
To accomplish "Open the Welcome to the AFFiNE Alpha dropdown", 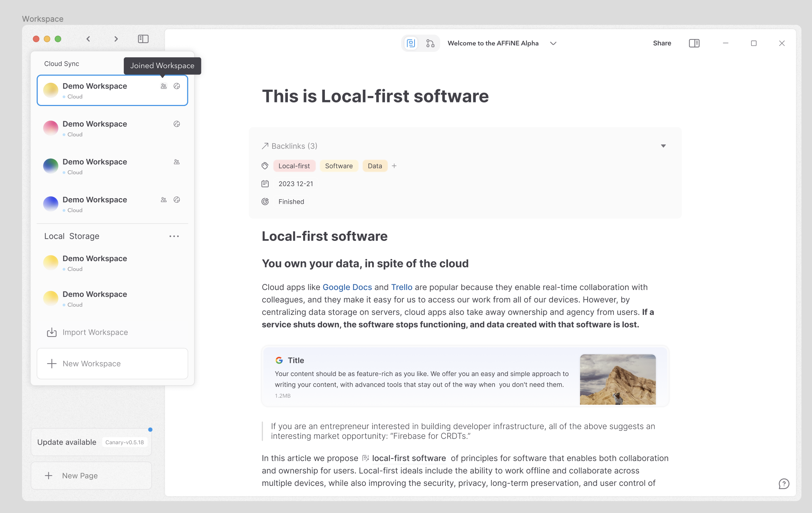I will pos(553,43).
